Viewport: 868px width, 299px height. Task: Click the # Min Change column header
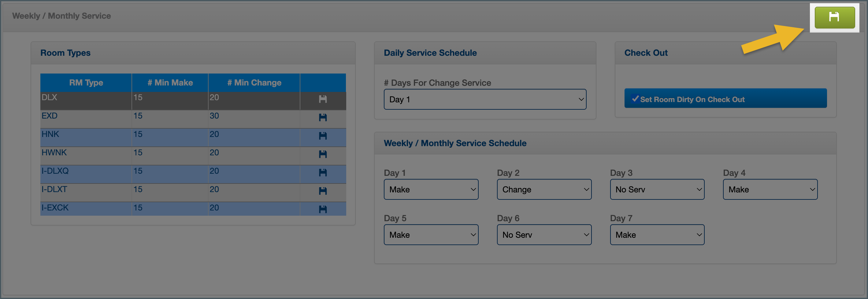click(x=254, y=83)
